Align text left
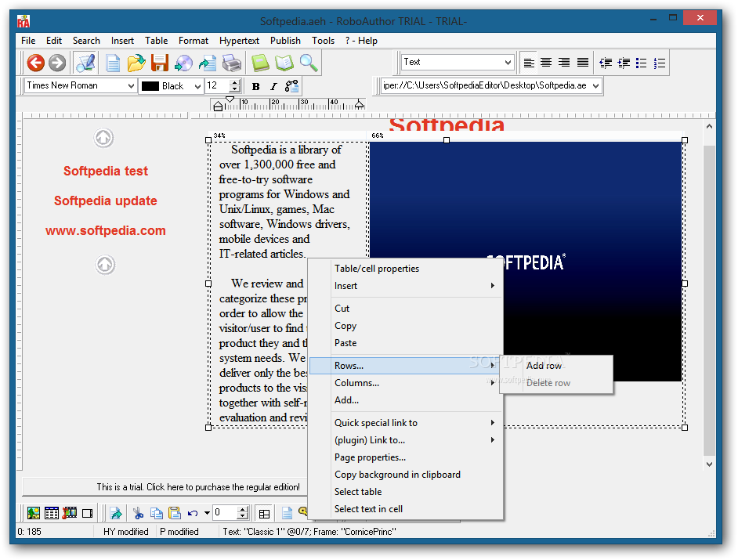 tap(529, 63)
